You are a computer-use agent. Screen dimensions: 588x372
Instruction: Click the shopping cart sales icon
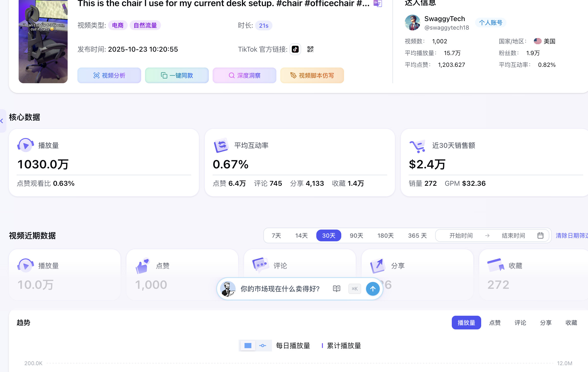coord(417,146)
